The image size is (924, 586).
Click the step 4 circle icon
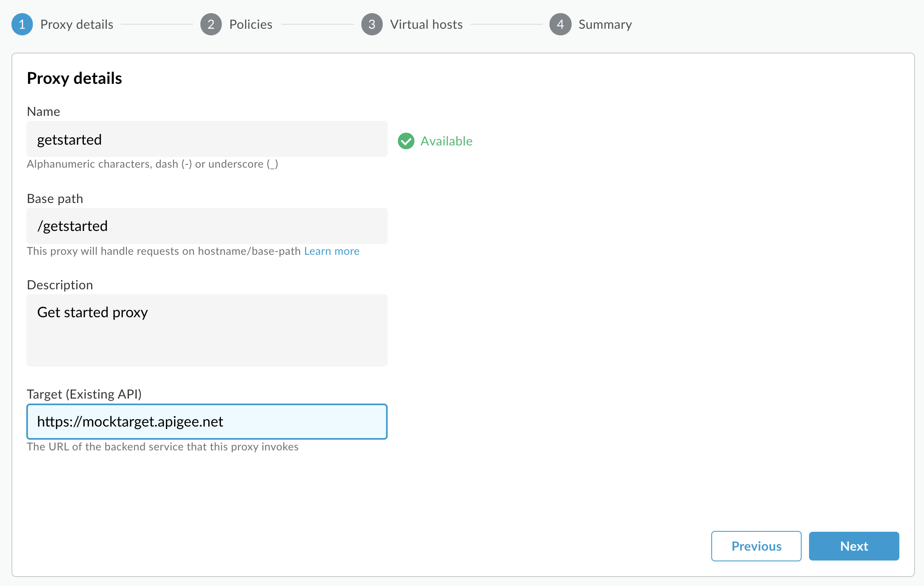click(x=560, y=25)
